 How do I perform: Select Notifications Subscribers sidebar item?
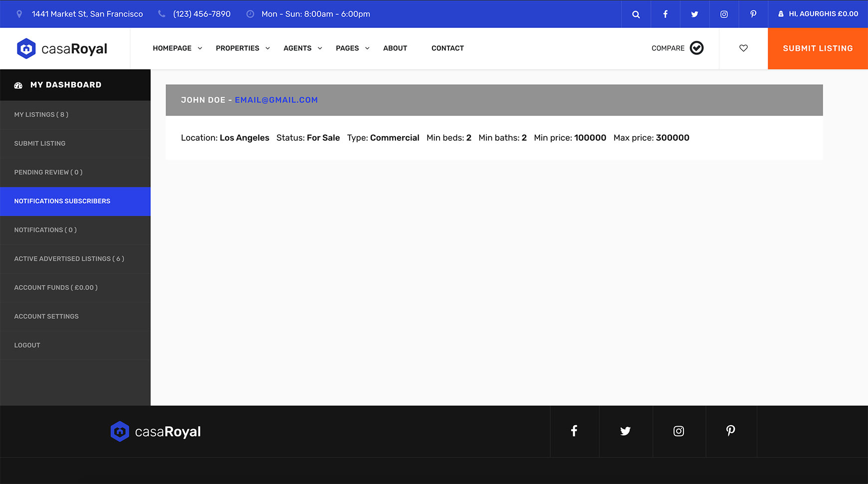75,202
